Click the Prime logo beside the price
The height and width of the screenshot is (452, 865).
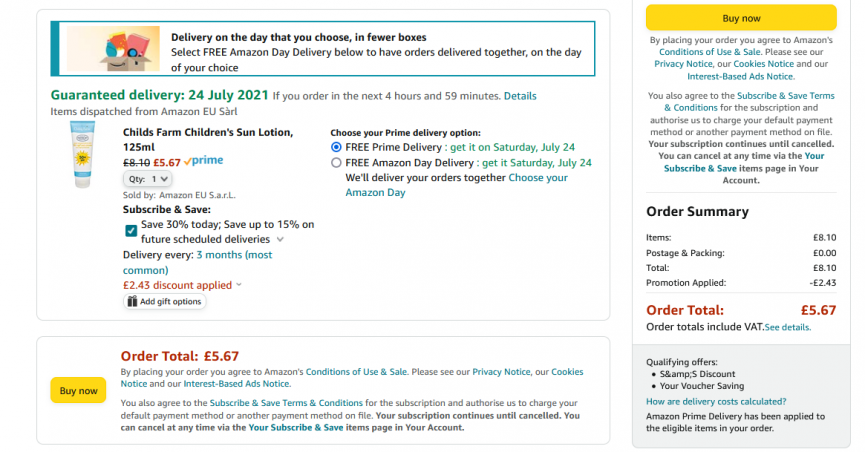[x=204, y=161]
